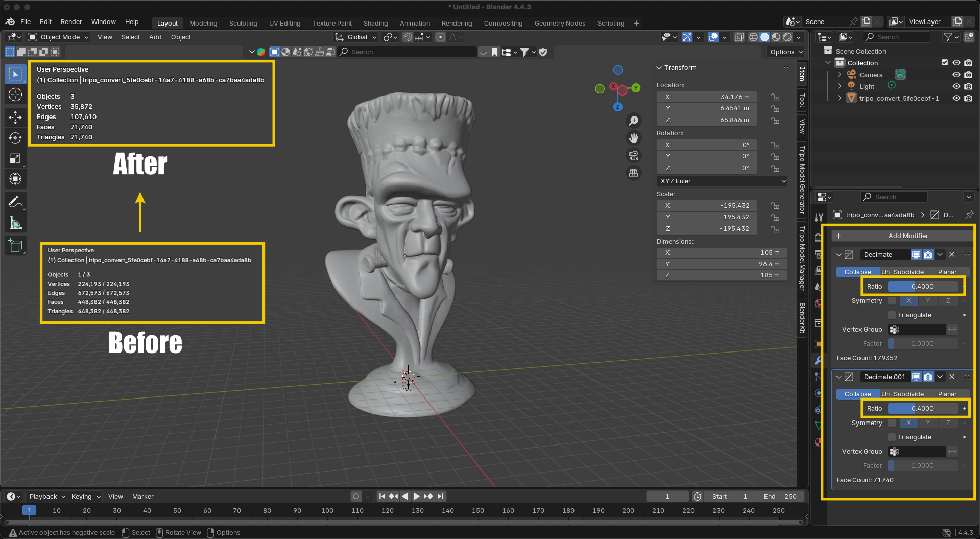Collapse the first Decimate modifier panel

pyautogui.click(x=839, y=255)
